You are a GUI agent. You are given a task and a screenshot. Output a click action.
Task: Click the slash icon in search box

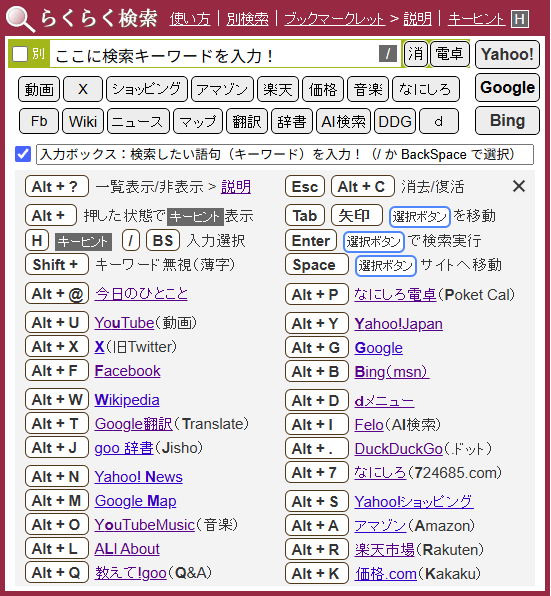click(x=388, y=54)
